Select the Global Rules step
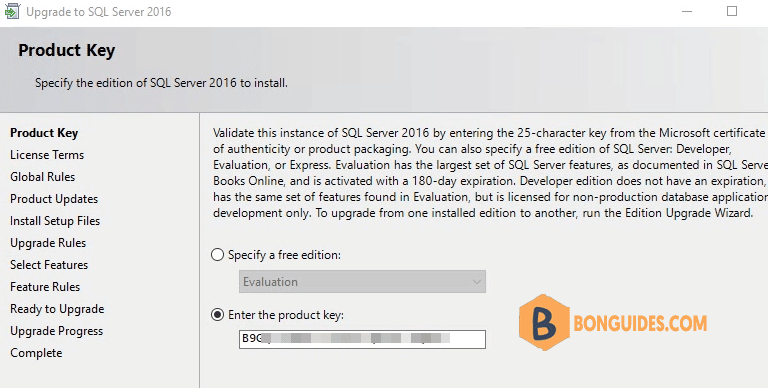The image size is (768, 388). pyautogui.click(x=43, y=177)
